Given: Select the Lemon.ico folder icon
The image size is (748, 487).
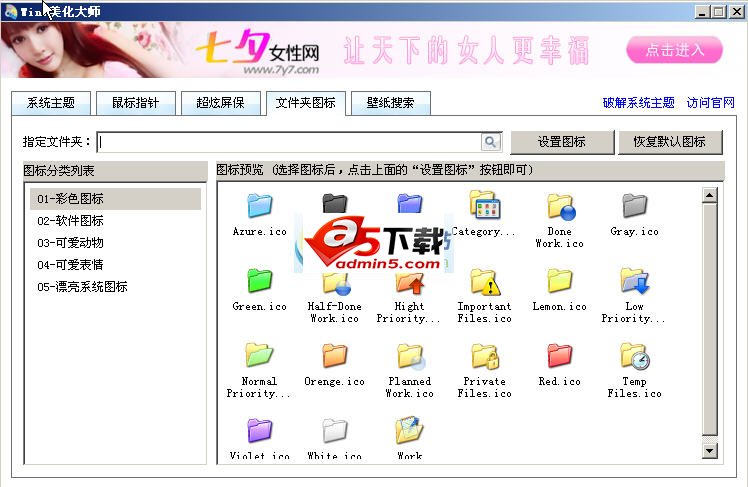Looking at the screenshot, I should coord(560,280).
